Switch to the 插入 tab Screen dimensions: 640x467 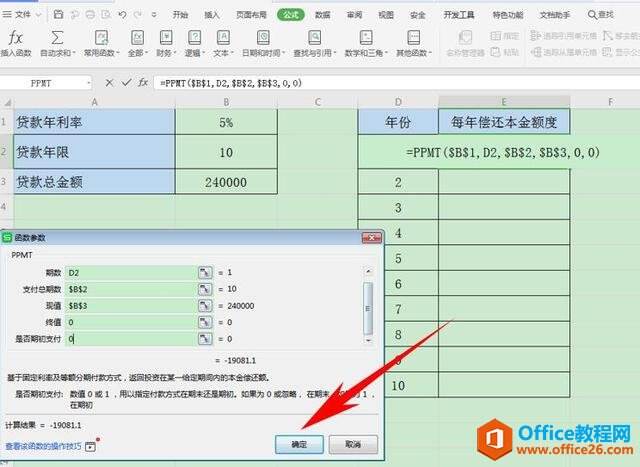[x=212, y=15]
